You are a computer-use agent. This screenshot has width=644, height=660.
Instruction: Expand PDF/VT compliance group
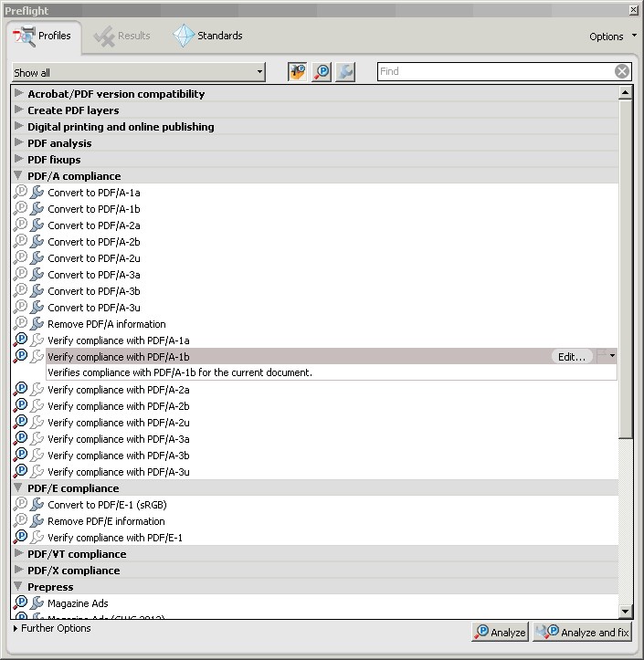point(18,553)
